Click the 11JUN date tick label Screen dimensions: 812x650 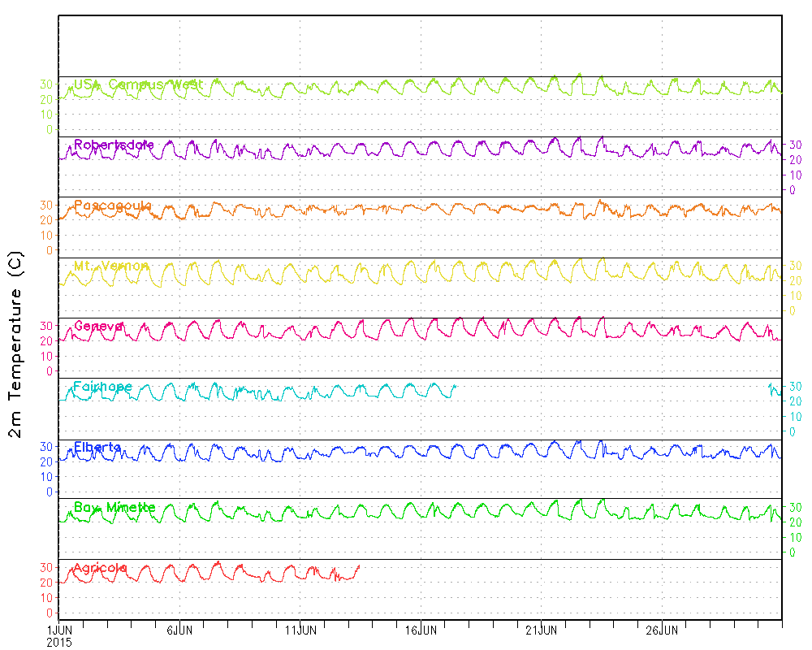tap(300, 630)
